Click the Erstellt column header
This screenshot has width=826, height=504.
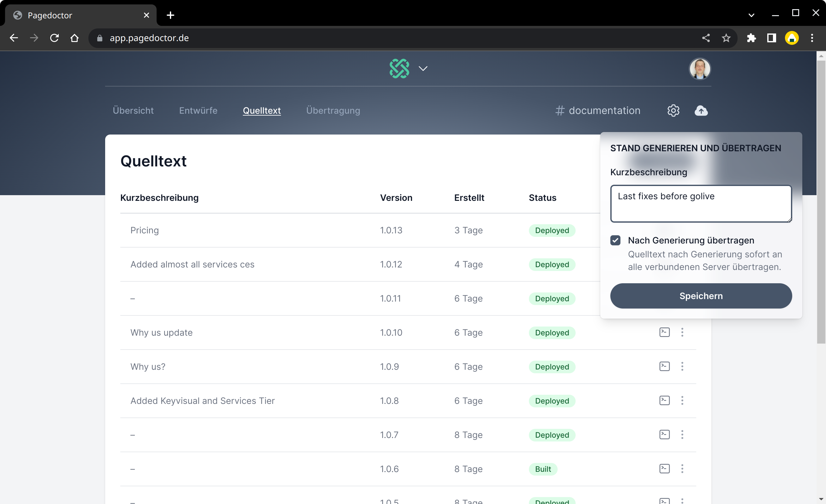coord(469,198)
